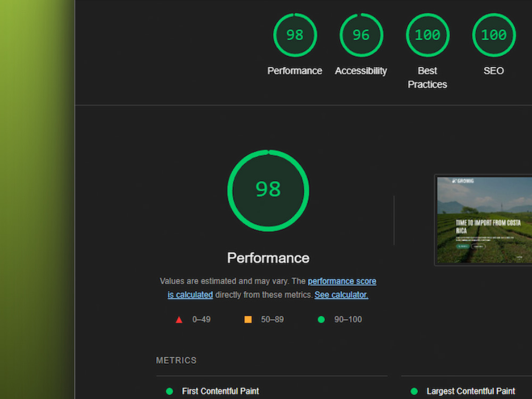
Task: Open the page screenshot thumbnail of Costa Rica site
Action: coord(484,220)
